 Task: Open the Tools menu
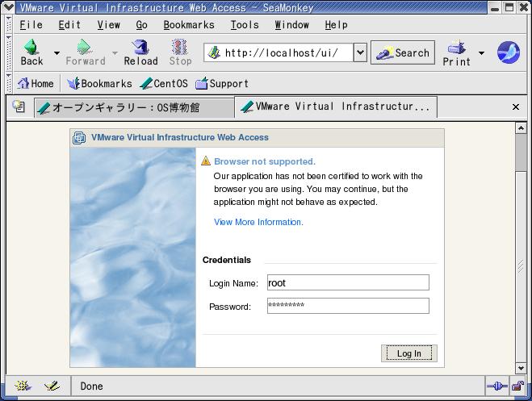(x=245, y=25)
